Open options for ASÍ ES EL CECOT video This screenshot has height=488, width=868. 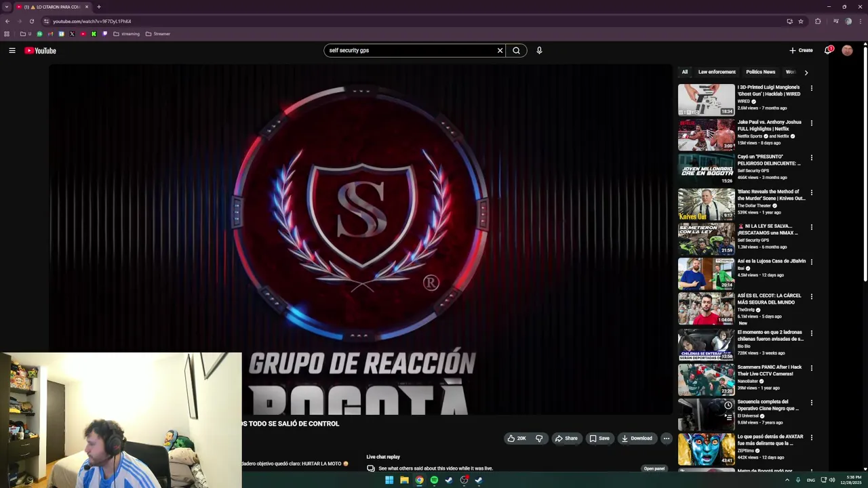pyautogui.click(x=811, y=296)
